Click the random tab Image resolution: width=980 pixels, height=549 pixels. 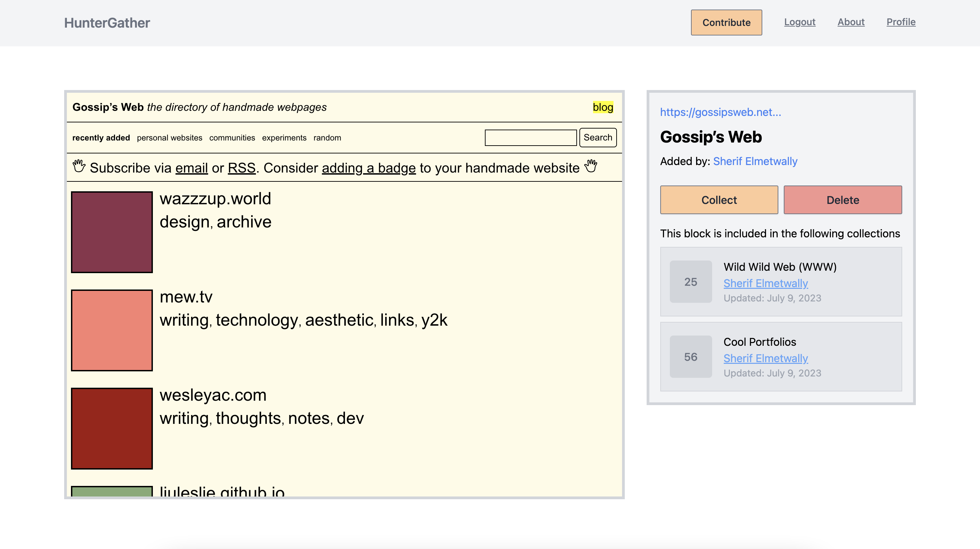click(327, 138)
